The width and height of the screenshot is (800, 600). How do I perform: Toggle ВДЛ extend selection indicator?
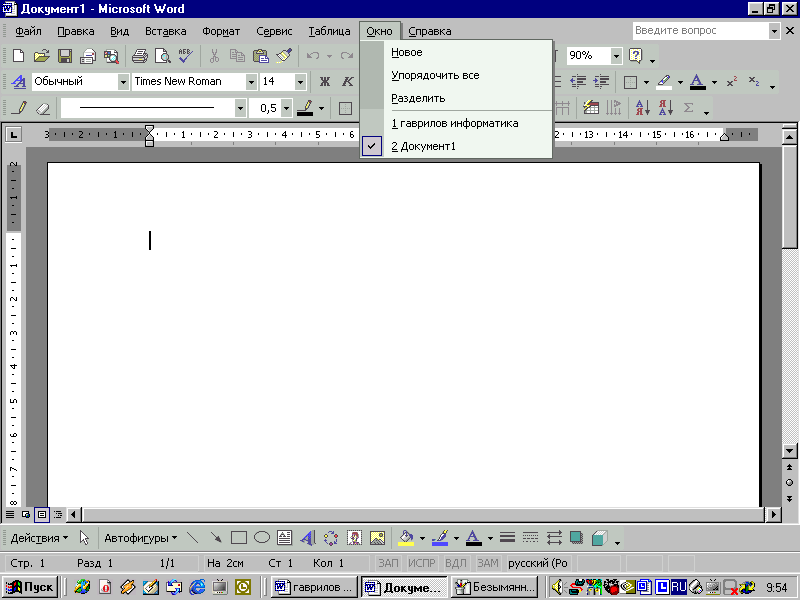tap(456, 563)
